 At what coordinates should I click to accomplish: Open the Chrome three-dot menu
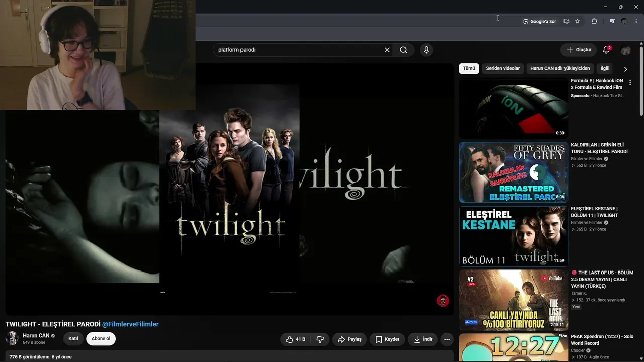tap(636, 21)
